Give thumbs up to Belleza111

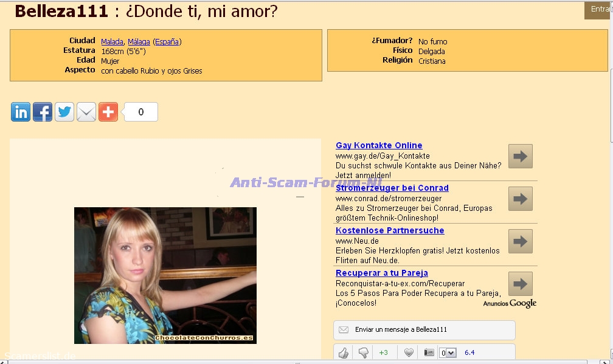coord(344,352)
